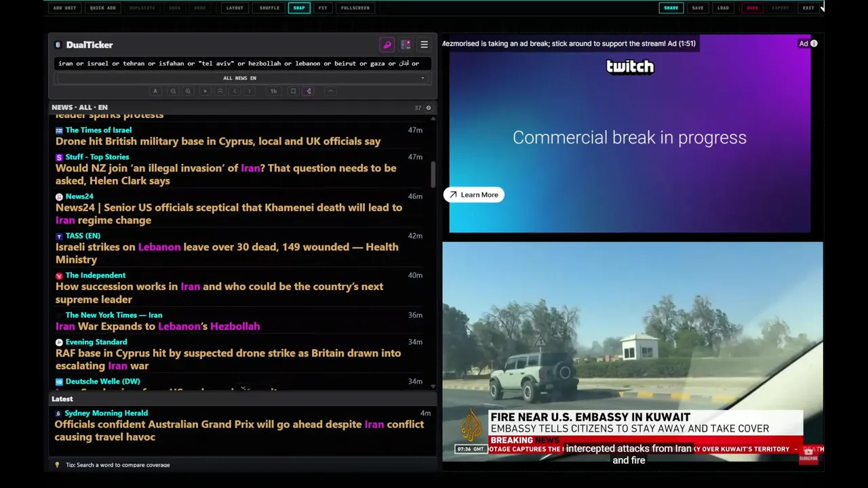Select the FIT option

click(323, 8)
